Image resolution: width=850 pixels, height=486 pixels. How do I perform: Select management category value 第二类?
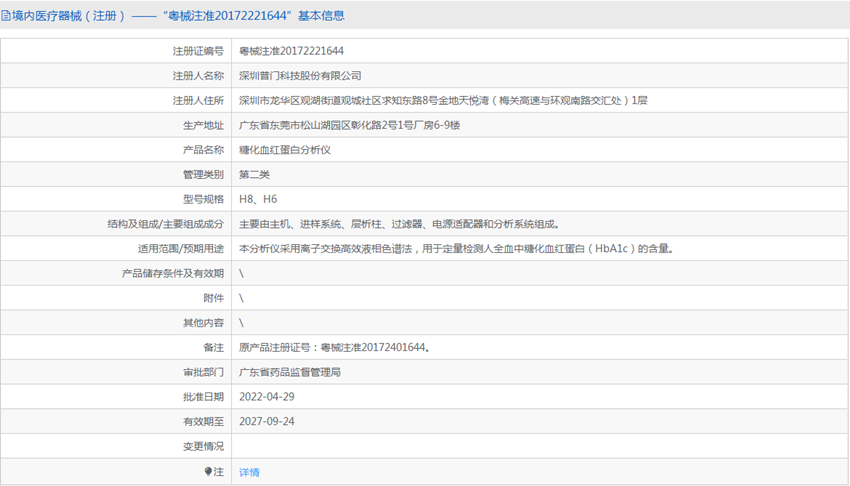click(254, 174)
